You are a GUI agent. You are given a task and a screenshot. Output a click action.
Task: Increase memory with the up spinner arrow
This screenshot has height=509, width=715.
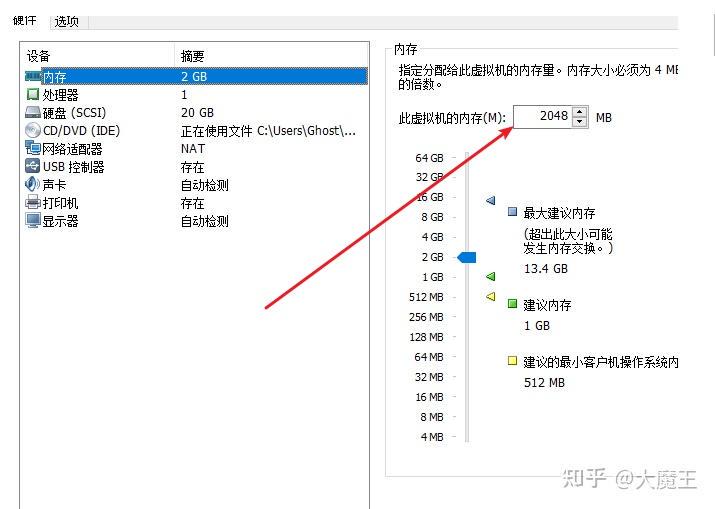(x=579, y=112)
